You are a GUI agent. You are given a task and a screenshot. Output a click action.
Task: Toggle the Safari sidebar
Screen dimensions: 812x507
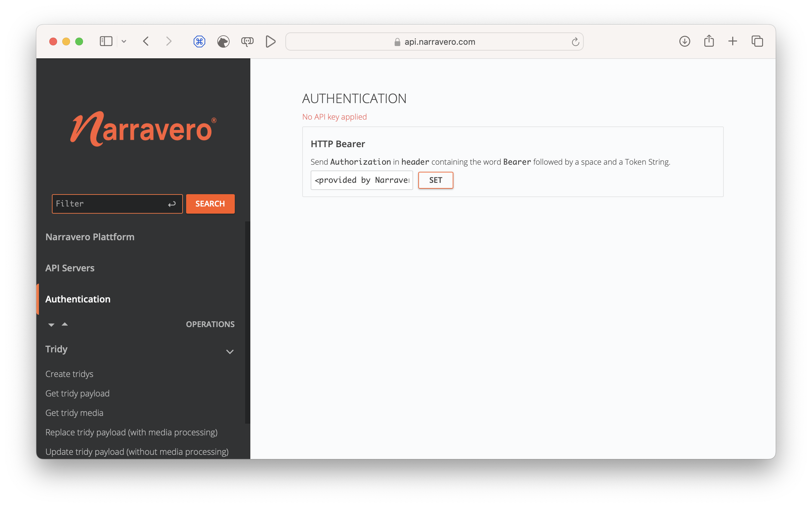click(106, 41)
